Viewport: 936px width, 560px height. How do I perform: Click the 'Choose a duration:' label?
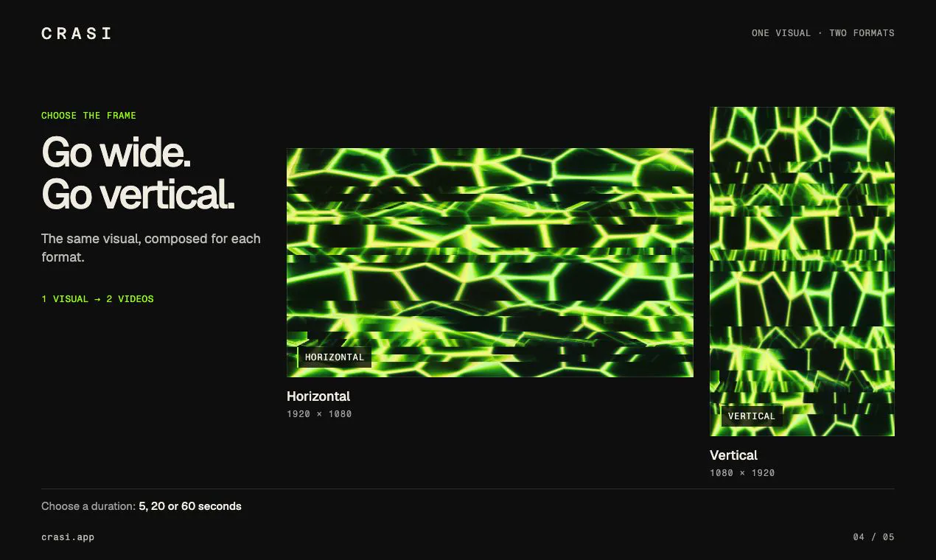point(88,506)
